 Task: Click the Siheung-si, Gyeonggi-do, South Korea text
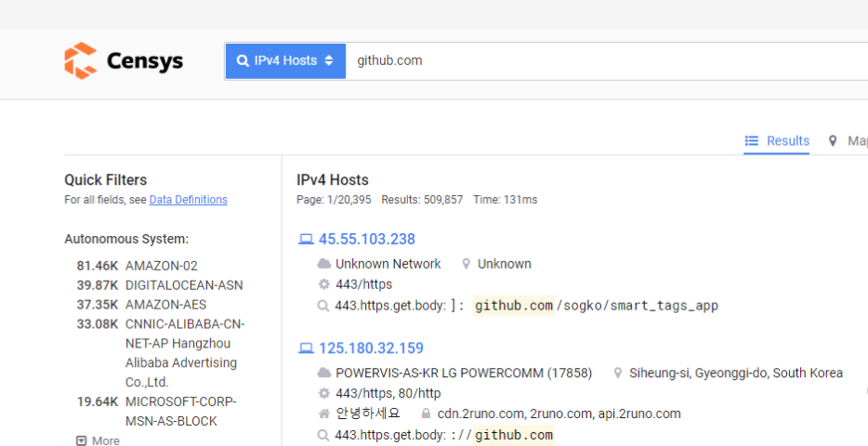[736, 373]
